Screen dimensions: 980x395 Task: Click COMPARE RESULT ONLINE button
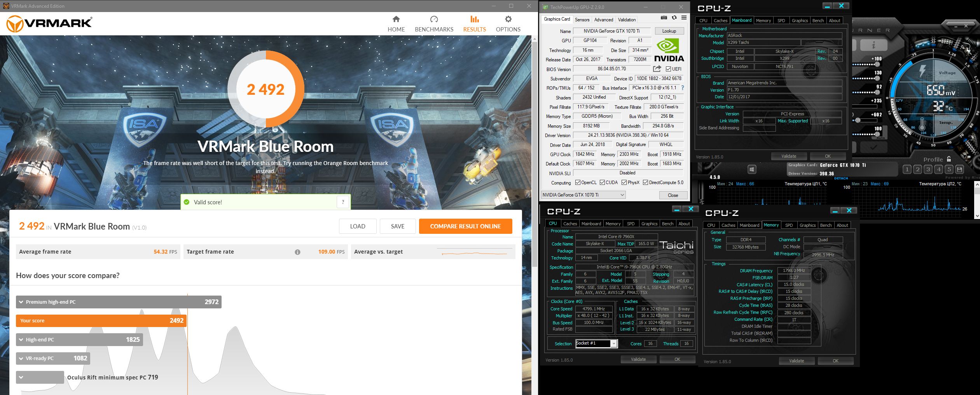(x=465, y=226)
